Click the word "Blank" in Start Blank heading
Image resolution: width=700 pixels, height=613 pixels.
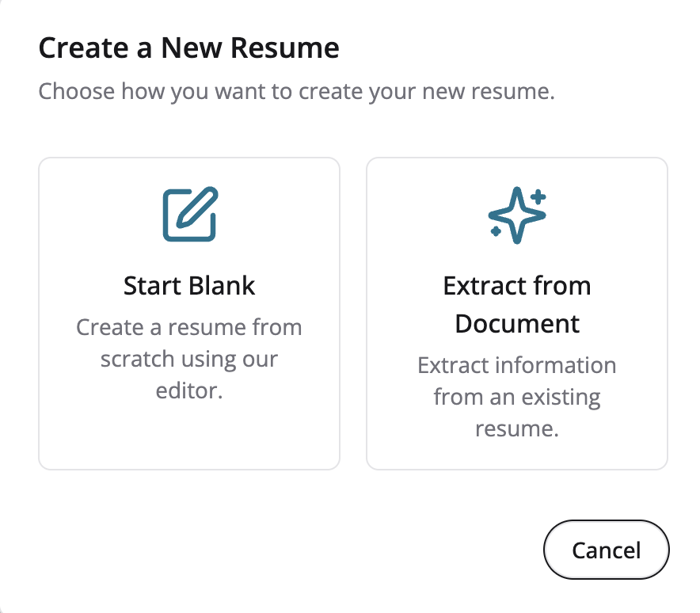coord(223,286)
